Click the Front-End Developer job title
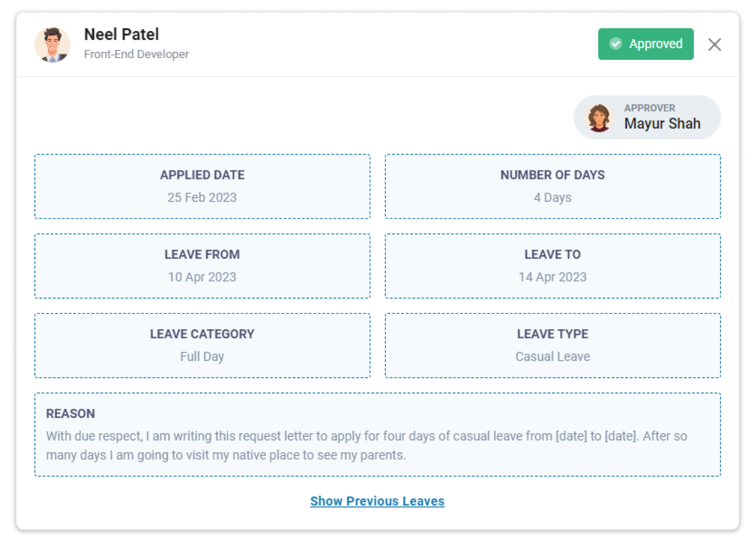 click(137, 54)
